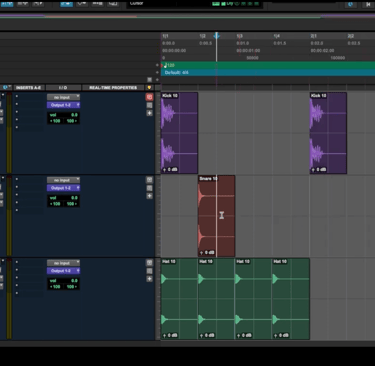Click the I / O column header
Image resolution: width=375 pixels, height=366 pixels.
tap(63, 88)
